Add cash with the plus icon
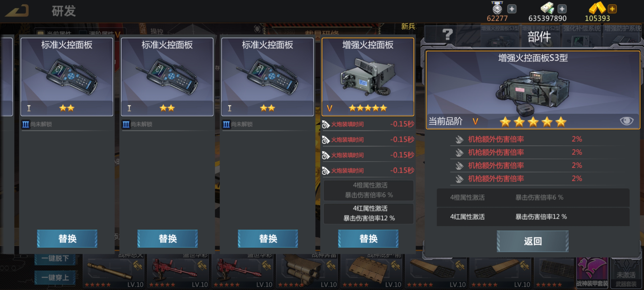Screen dimensions: 644x290 click(x=562, y=9)
